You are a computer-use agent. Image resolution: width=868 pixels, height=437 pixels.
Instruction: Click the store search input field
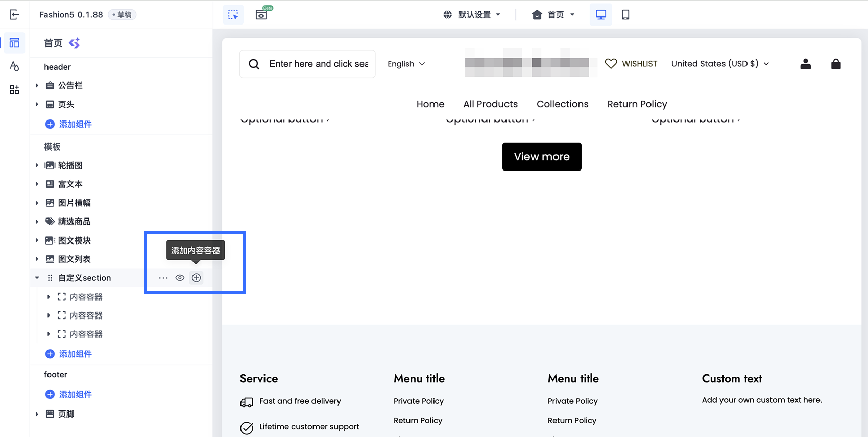coord(307,64)
